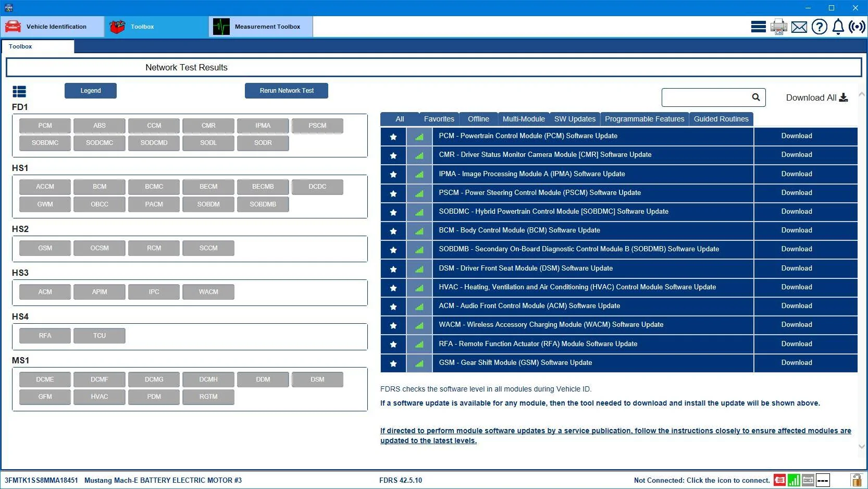Toggle favorite star for SOBDMC update
Viewport: 868px width, 489px height.
(393, 212)
